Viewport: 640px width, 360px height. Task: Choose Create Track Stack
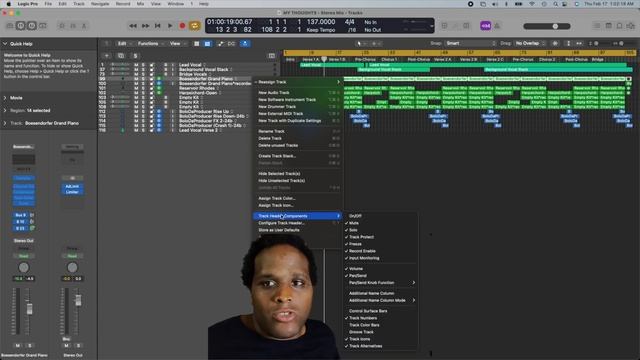(x=297, y=156)
